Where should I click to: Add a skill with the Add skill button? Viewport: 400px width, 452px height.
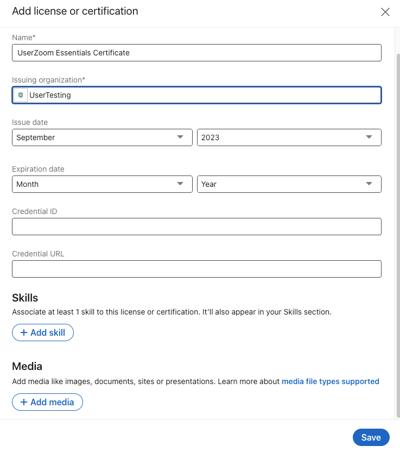[x=43, y=333]
